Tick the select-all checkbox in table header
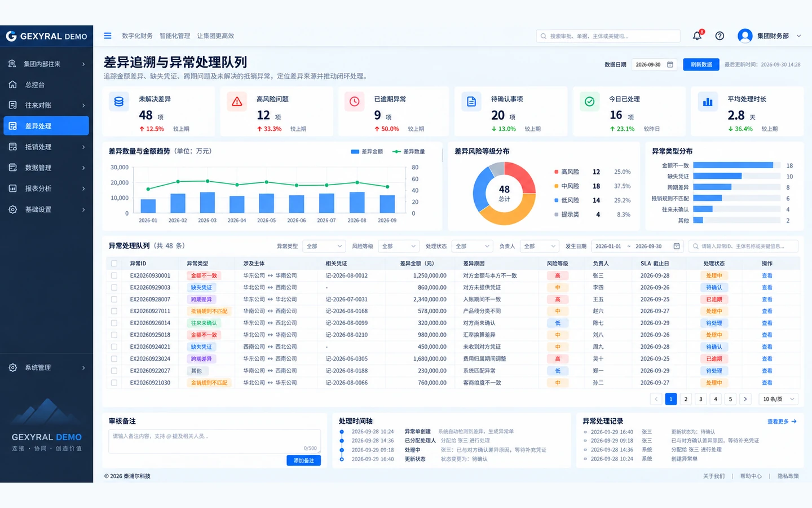The image size is (812, 508). pos(114,264)
